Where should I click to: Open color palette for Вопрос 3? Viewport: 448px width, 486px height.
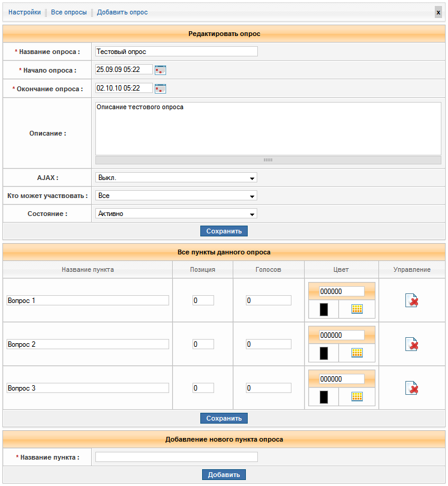tap(357, 397)
